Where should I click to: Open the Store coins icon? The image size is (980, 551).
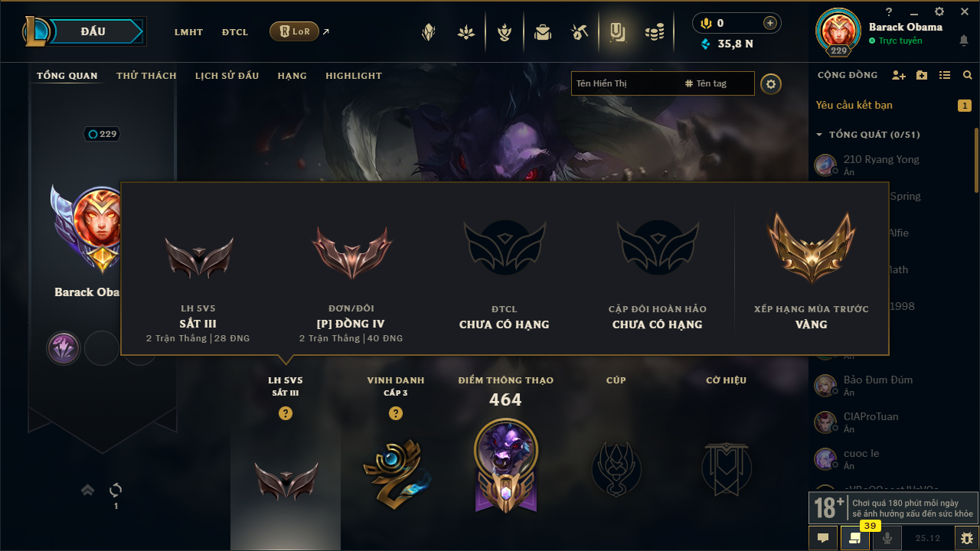654,32
